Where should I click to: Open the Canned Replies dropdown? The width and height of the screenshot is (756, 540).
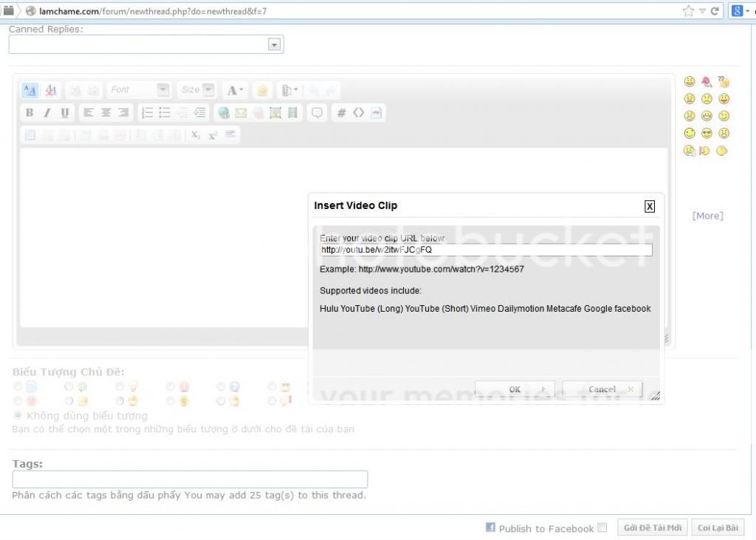(275, 44)
